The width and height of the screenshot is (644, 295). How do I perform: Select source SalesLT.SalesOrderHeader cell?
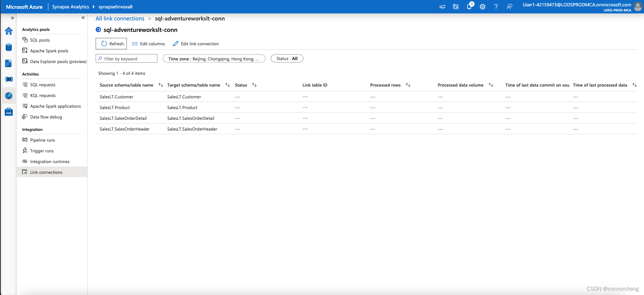125,129
